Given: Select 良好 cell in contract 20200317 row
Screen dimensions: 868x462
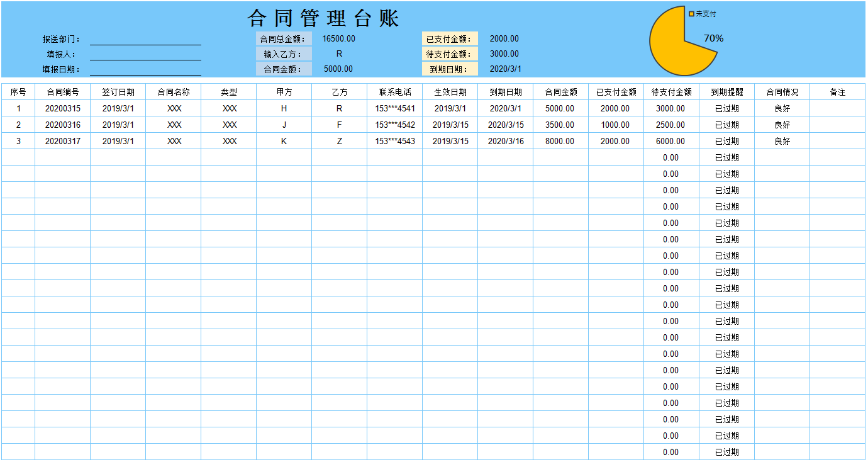Looking at the screenshot, I should [782, 141].
